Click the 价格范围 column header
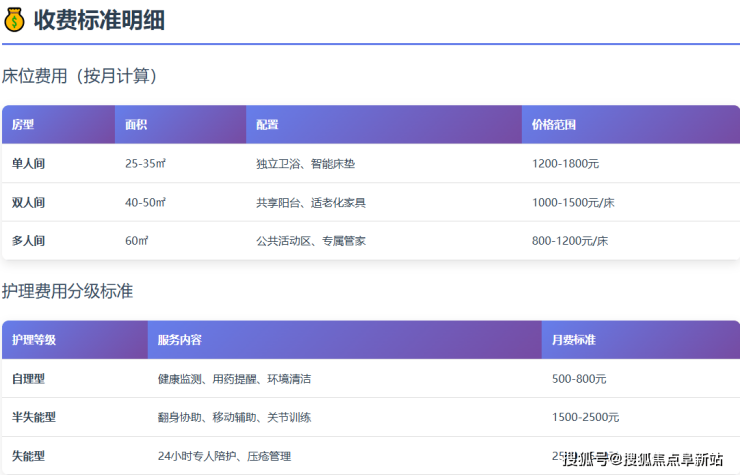Viewport: 740px width, 475px height. 553,125
